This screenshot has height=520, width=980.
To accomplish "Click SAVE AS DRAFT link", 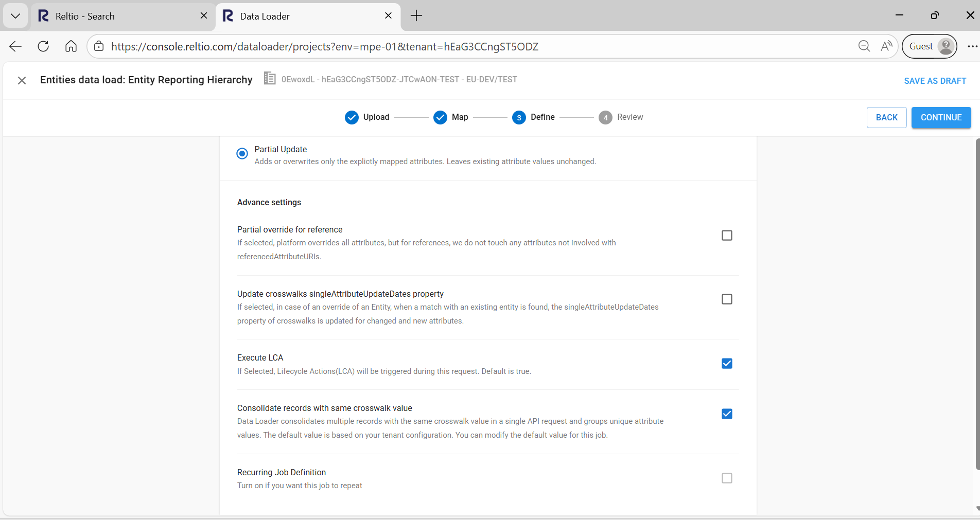I will [x=935, y=81].
